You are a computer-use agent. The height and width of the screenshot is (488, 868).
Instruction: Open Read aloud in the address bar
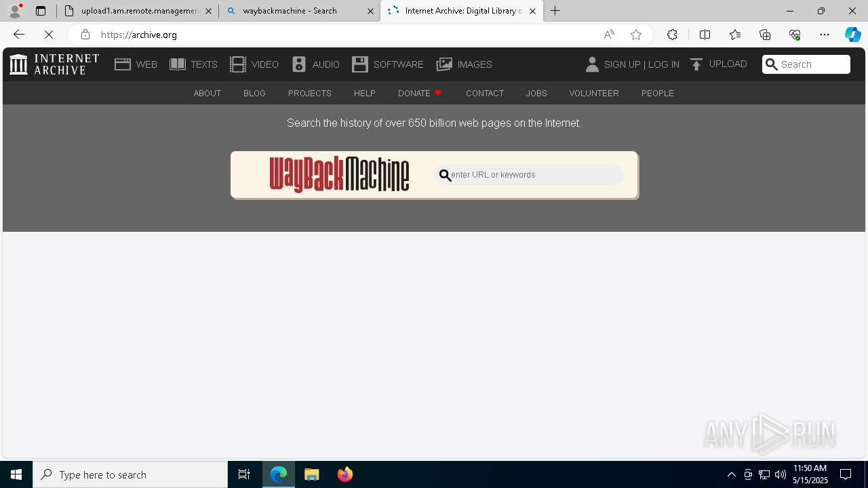pyautogui.click(x=609, y=35)
